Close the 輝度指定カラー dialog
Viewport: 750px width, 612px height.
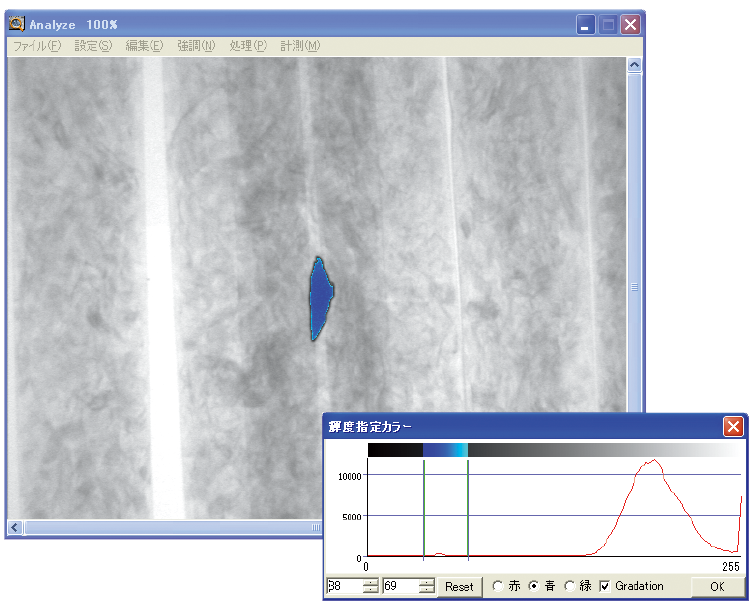click(733, 427)
